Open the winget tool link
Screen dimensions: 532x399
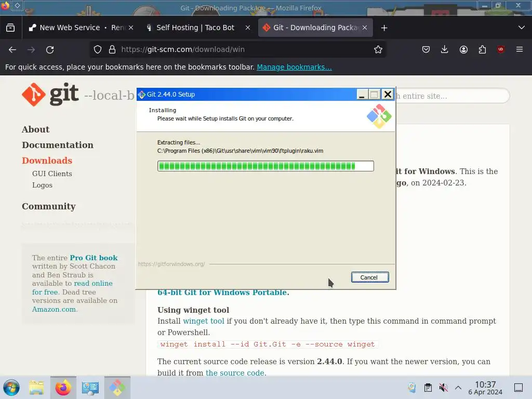[204, 321]
